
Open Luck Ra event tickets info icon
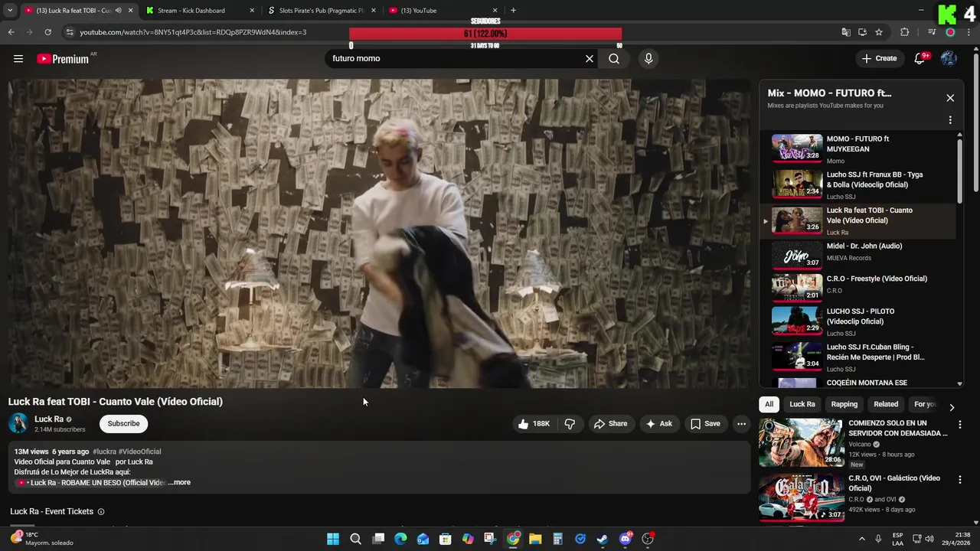[x=100, y=511]
